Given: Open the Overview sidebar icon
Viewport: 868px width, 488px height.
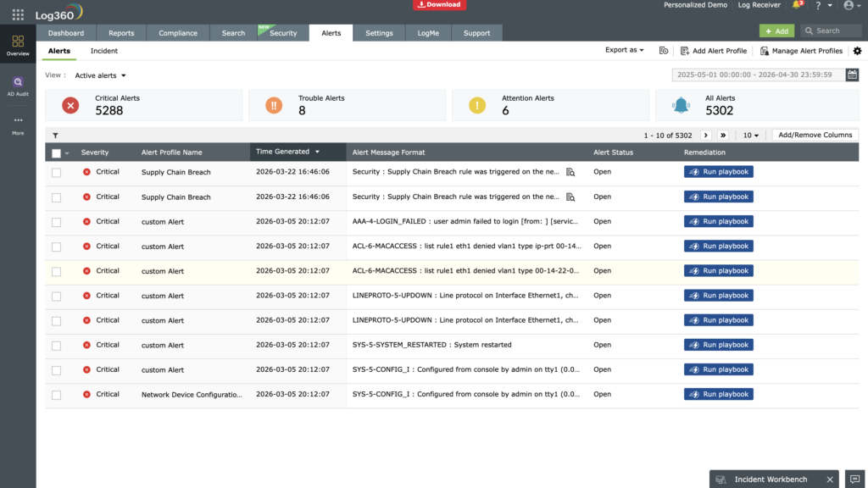Looking at the screenshot, I should (18, 46).
